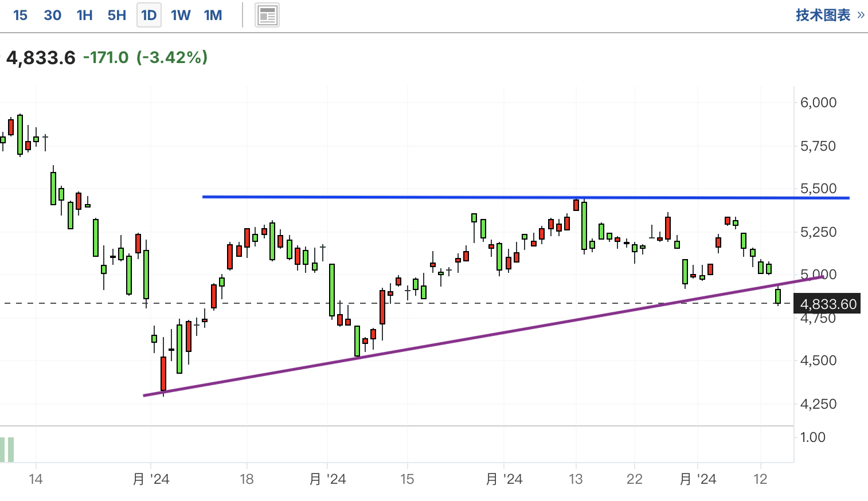Click the 14 date axis label
868x501 pixels.
point(36,479)
